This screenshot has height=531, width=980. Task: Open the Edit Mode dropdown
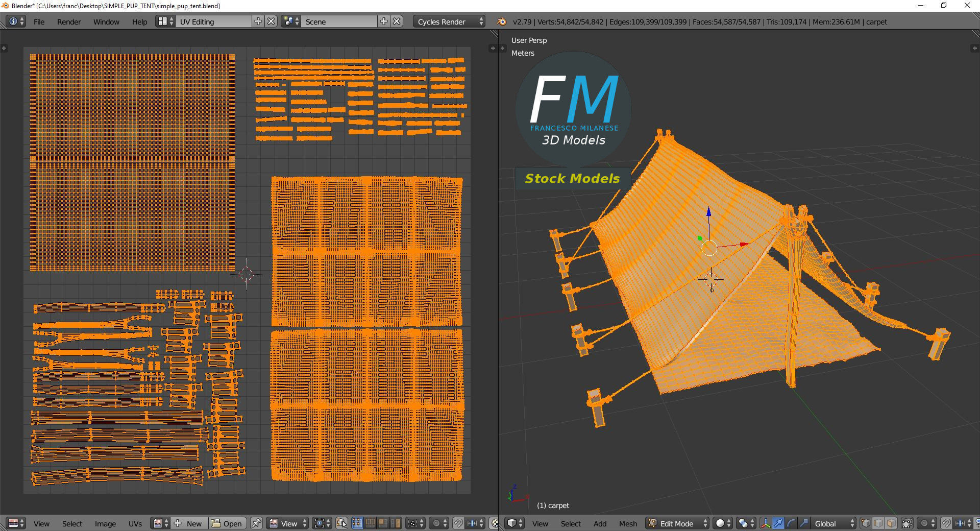pos(678,523)
